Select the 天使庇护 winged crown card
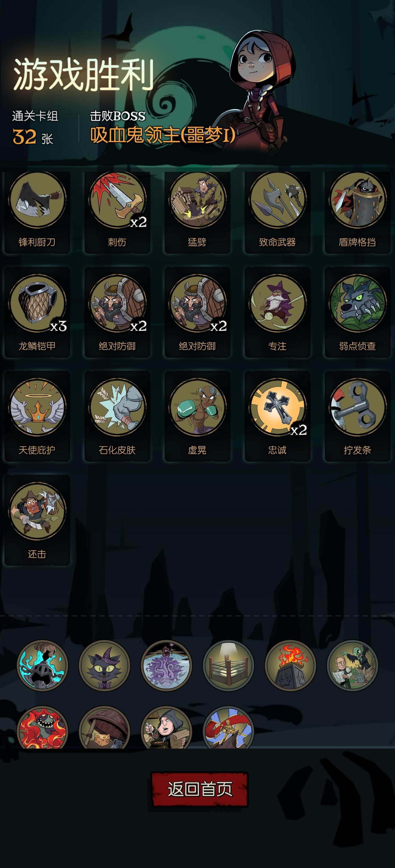The width and height of the screenshot is (395, 868). [37, 416]
